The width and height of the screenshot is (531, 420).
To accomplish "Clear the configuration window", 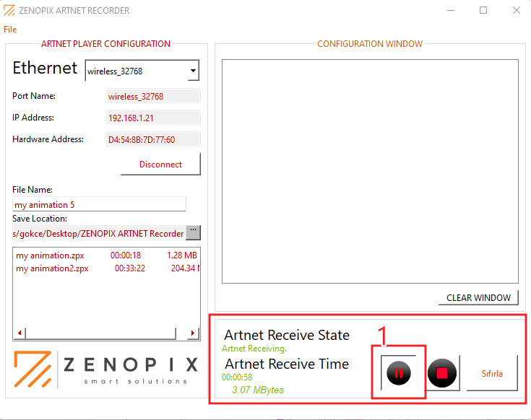I will pos(478,297).
